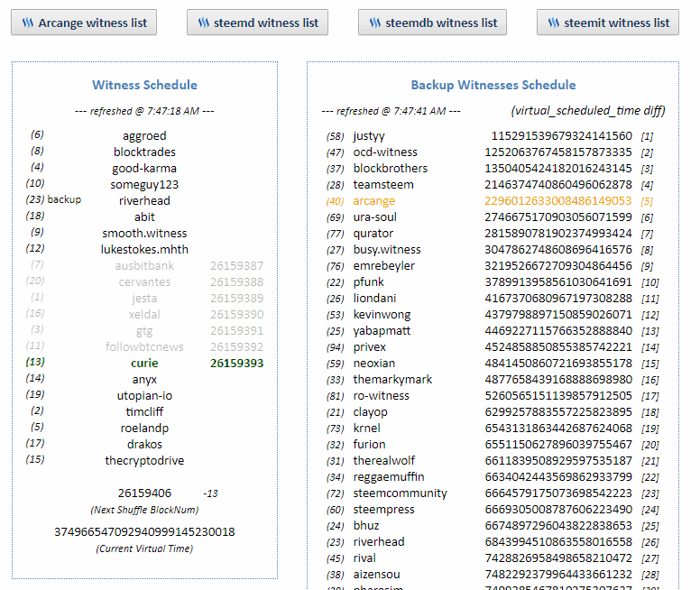Open the steemdb witness list button
The width and height of the screenshot is (700, 590).
433,23
